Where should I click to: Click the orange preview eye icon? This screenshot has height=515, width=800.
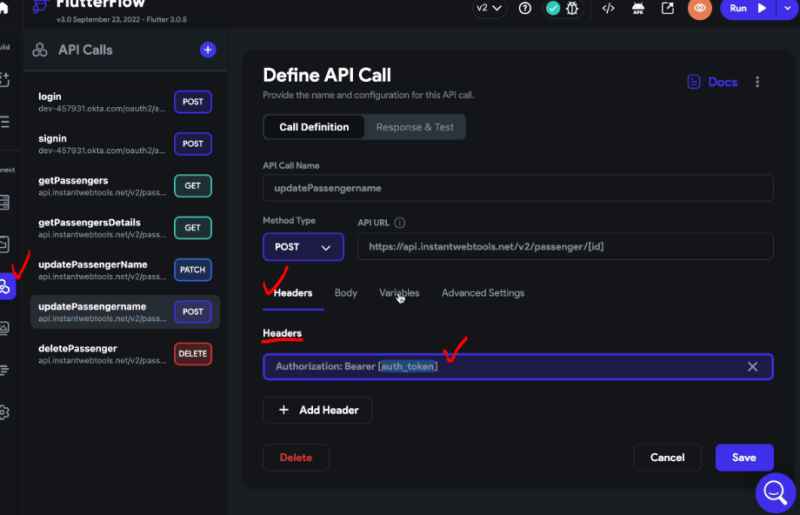(699, 8)
